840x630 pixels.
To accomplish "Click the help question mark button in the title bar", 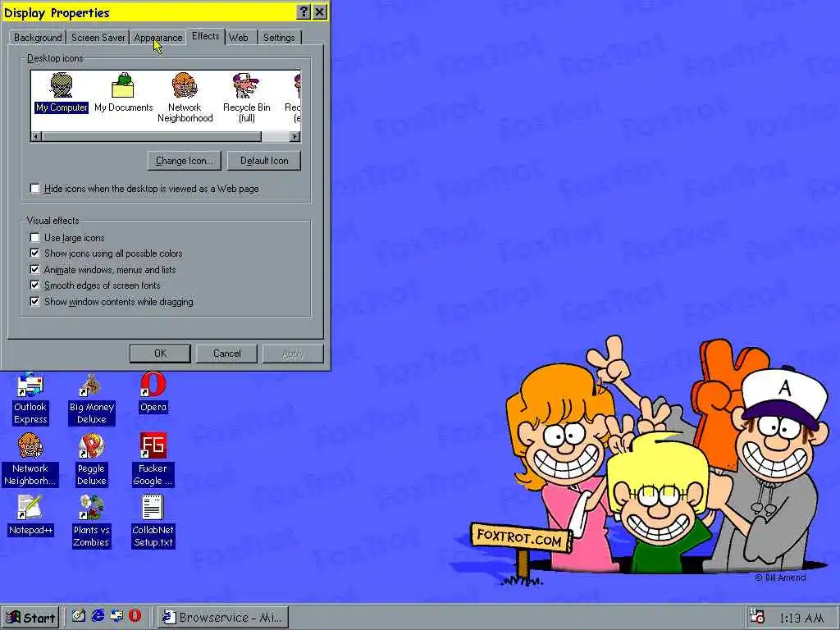I will 304,11.
